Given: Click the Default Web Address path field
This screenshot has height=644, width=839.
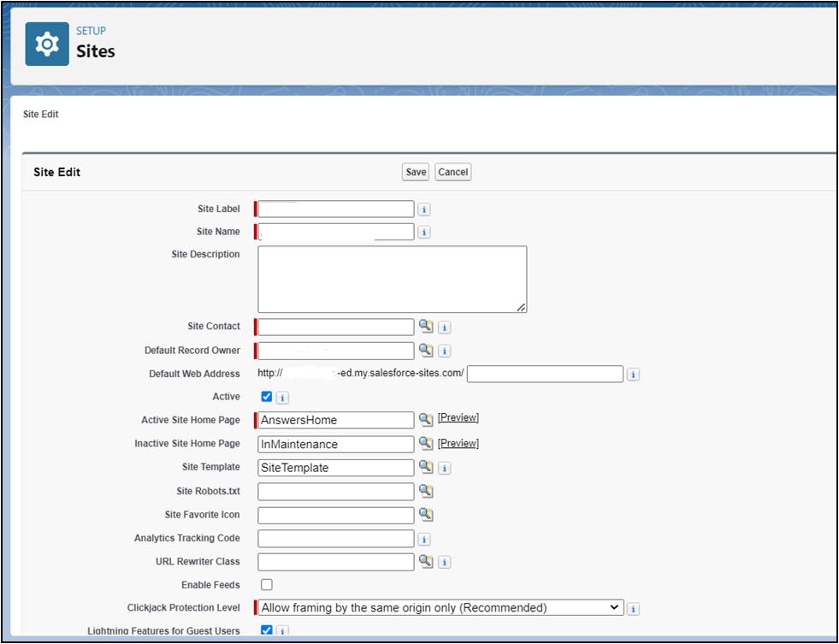Looking at the screenshot, I should [545, 374].
